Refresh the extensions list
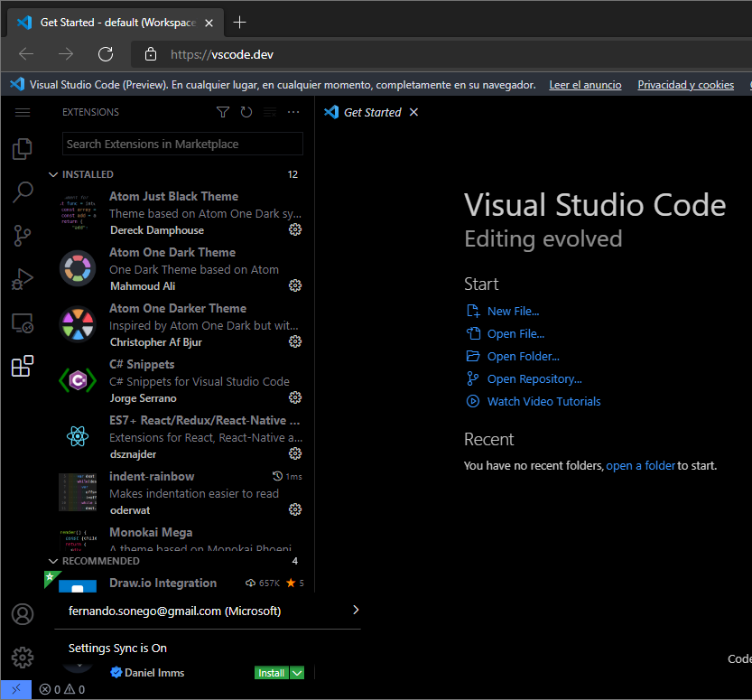The height and width of the screenshot is (700, 752). tap(245, 112)
